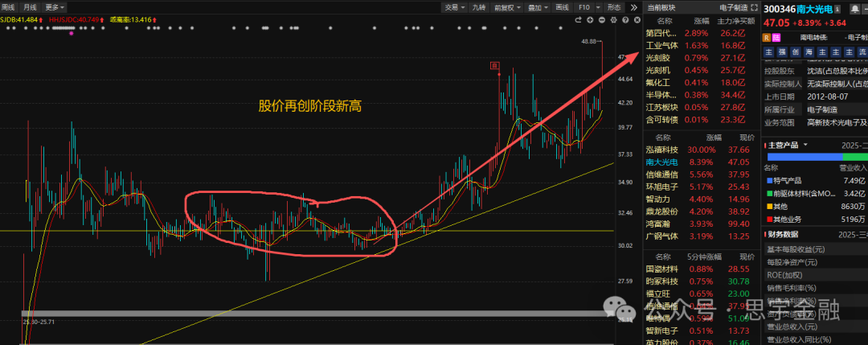Toggle the 形态 pattern button

(x=614, y=8)
